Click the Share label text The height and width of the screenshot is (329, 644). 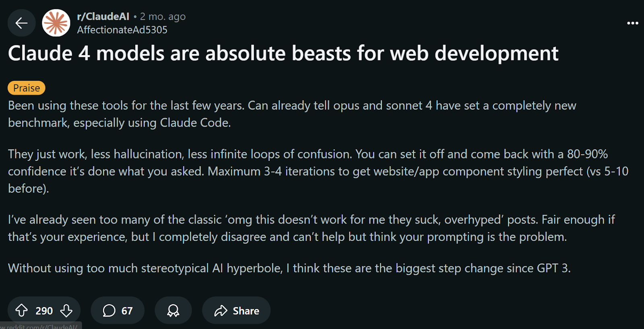pyautogui.click(x=246, y=310)
